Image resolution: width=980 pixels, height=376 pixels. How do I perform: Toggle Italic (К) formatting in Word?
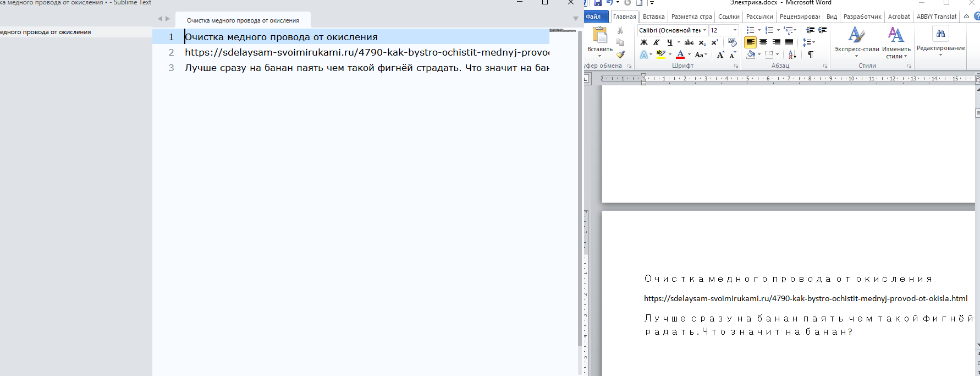pyautogui.click(x=656, y=42)
